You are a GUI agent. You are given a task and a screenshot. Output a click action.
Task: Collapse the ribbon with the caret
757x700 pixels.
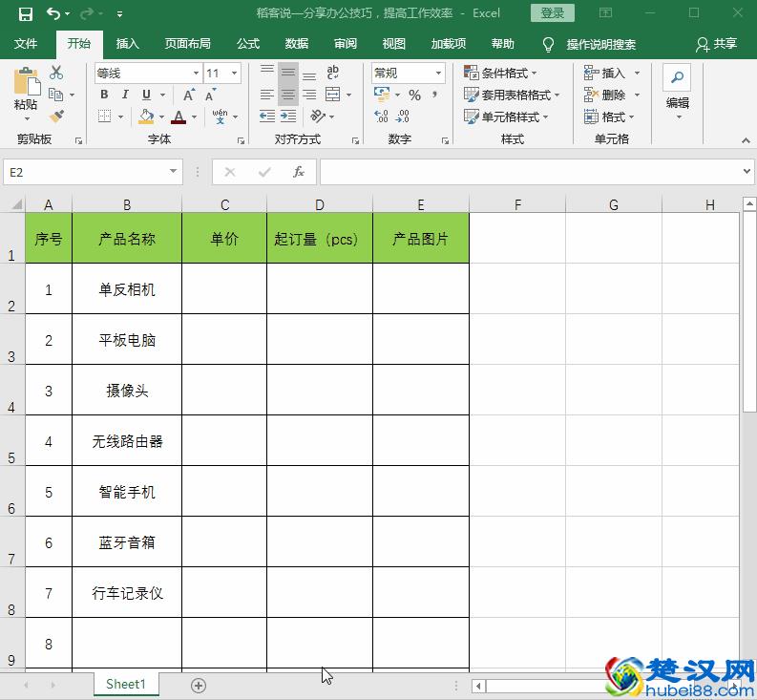tap(746, 140)
